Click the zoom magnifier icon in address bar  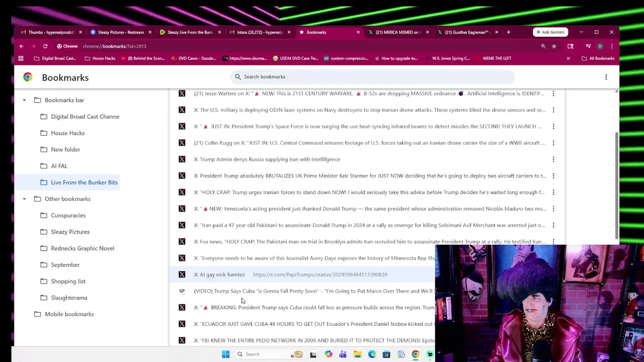[x=543, y=46]
